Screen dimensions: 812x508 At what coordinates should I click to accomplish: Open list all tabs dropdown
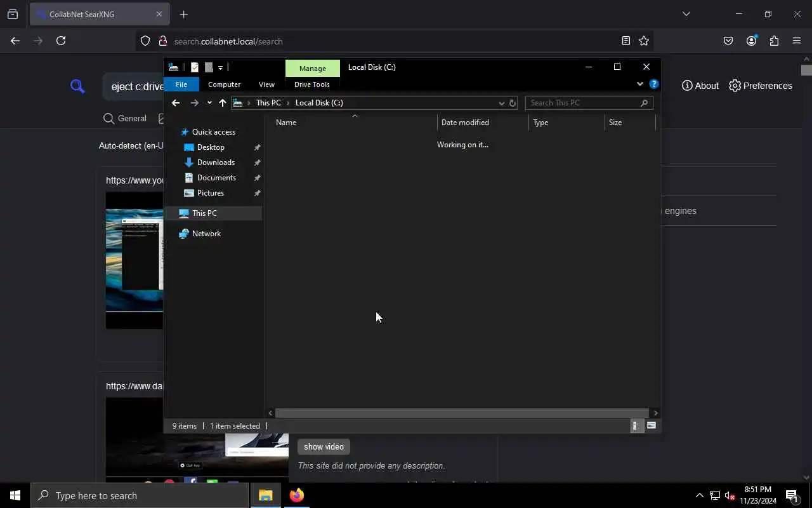click(686, 14)
